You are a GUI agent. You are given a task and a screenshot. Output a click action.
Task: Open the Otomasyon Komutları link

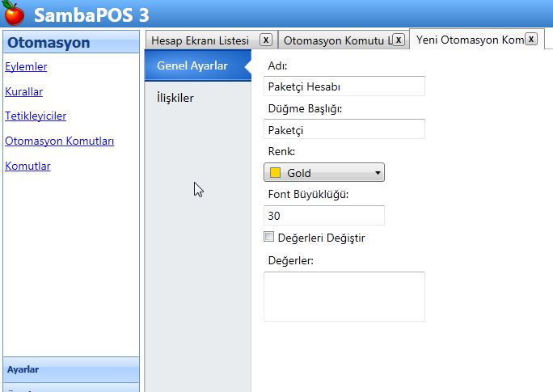click(59, 141)
